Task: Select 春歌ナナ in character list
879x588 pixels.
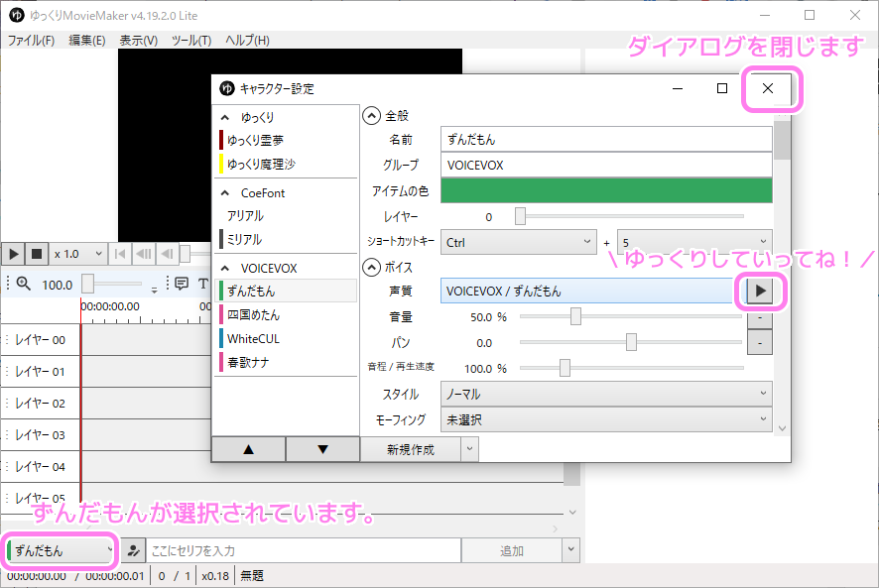Action: (286, 363)
